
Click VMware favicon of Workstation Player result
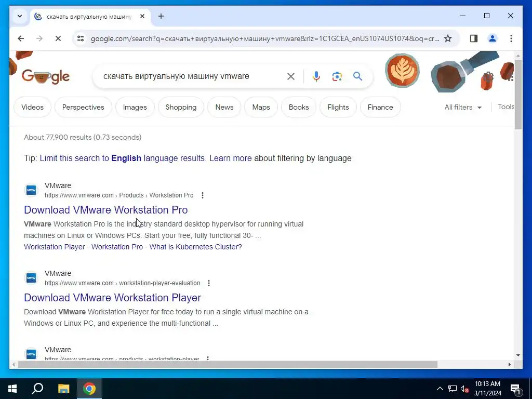tap(31, 278)
